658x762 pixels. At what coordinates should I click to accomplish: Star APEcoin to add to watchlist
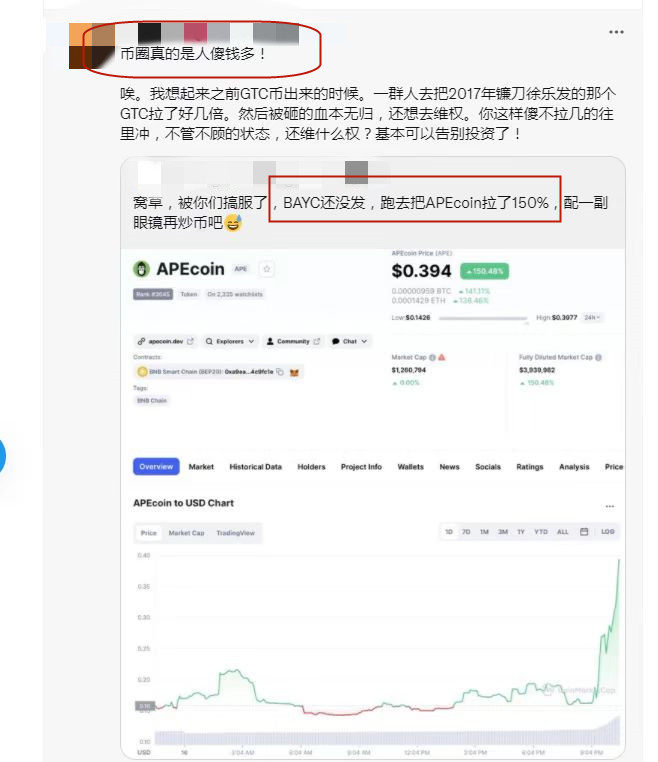267,269
